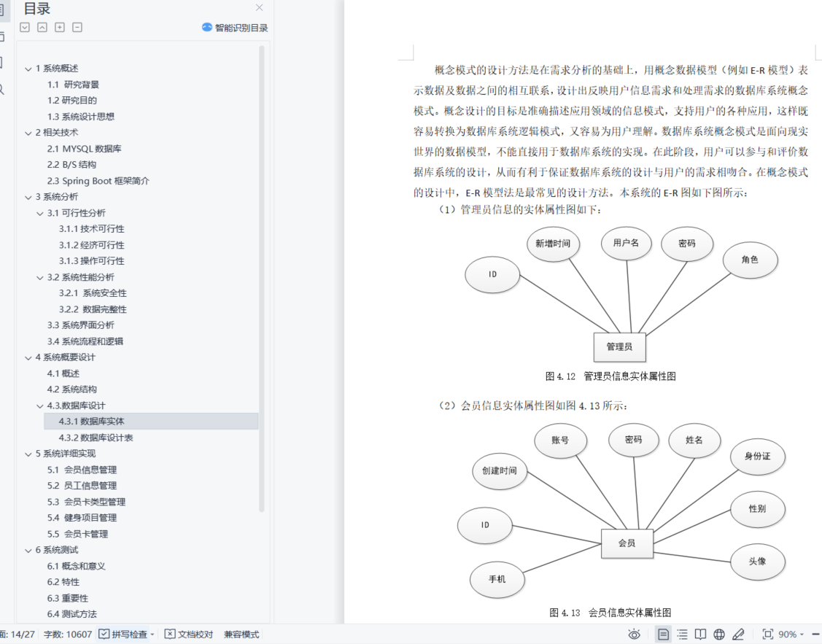Jump to '3.3 系统界面分析'

point(81,325)
